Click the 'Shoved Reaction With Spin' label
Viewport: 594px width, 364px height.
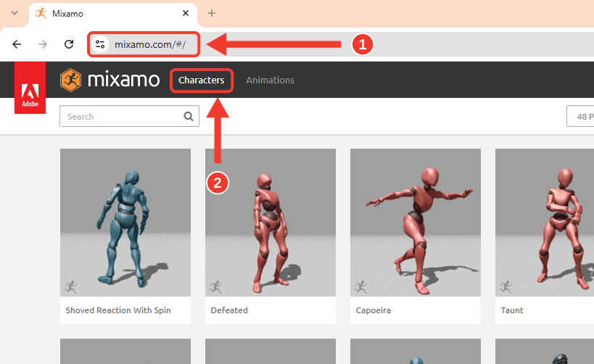[x=118, y=310]
